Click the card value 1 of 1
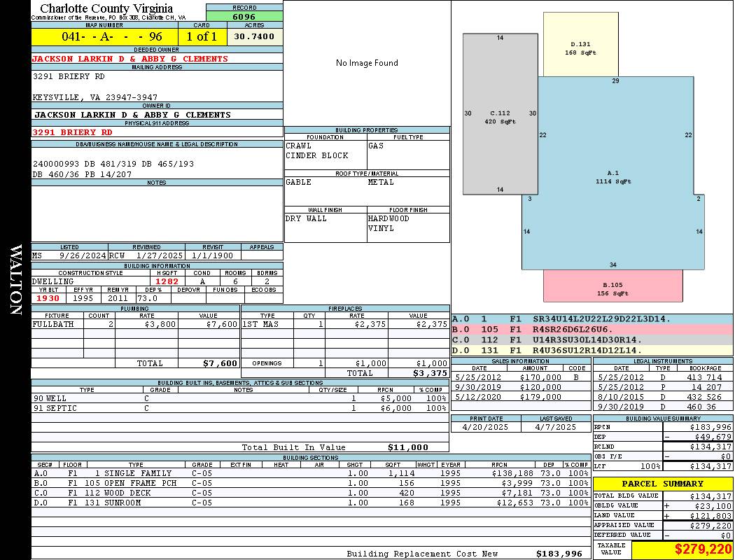This screenshot has width=735, height=560. [x=202, y=36]
